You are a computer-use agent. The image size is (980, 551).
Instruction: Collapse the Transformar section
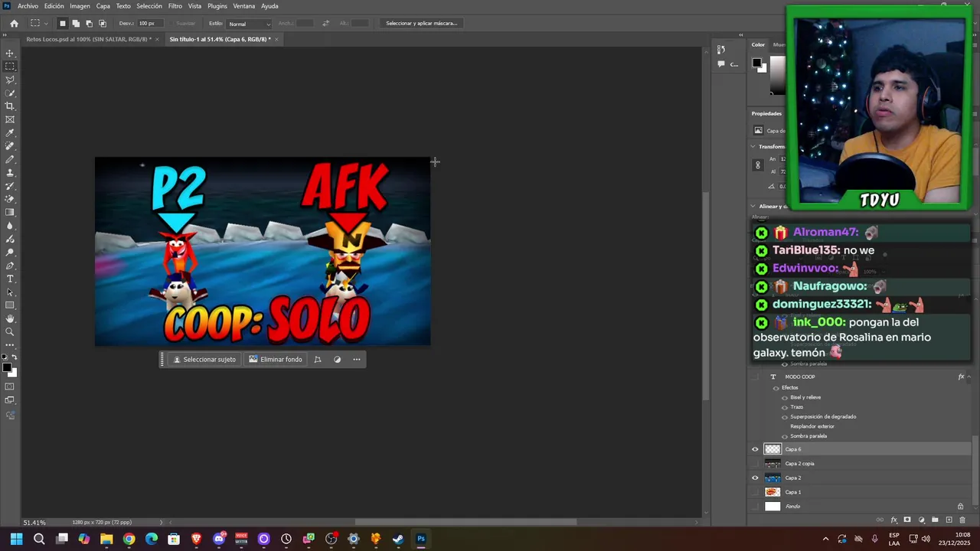(x=753, y=146)
